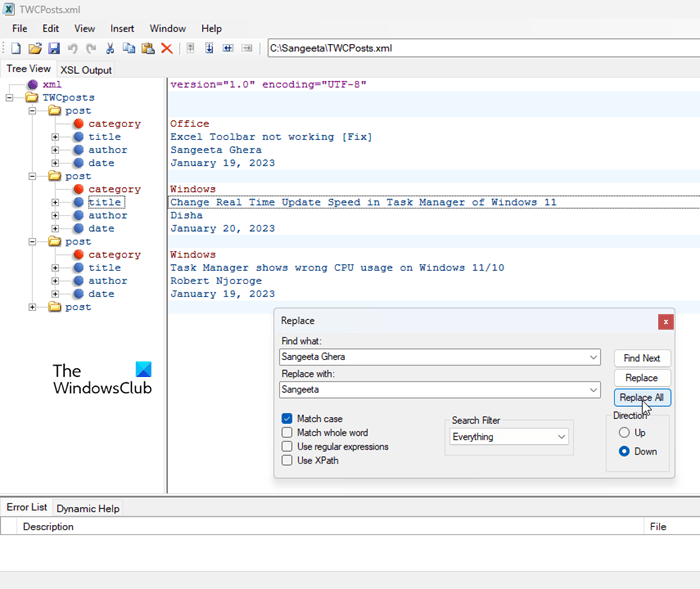
Task: Expand the last collapsed post node
Action: pyautogui.click(x=32, y=307)
